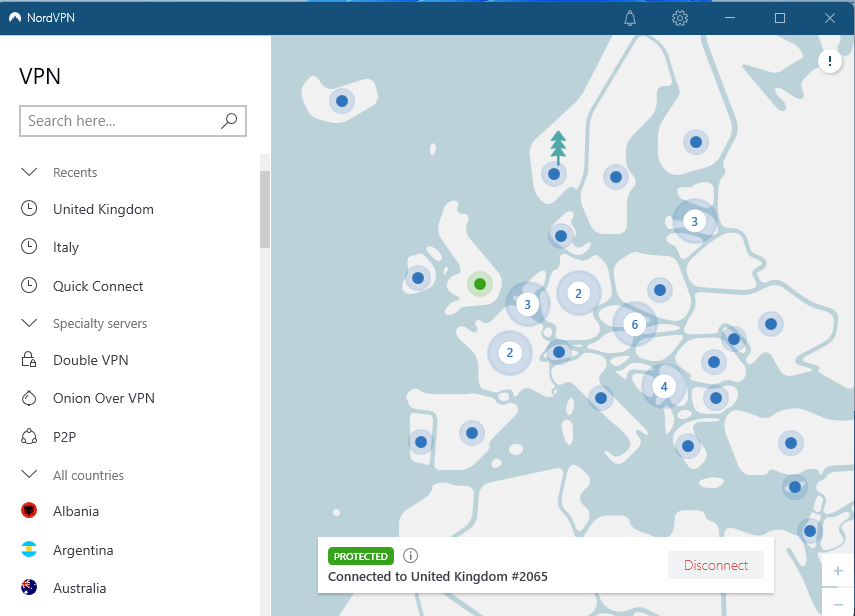Maximize the NordVPN window

780,18
